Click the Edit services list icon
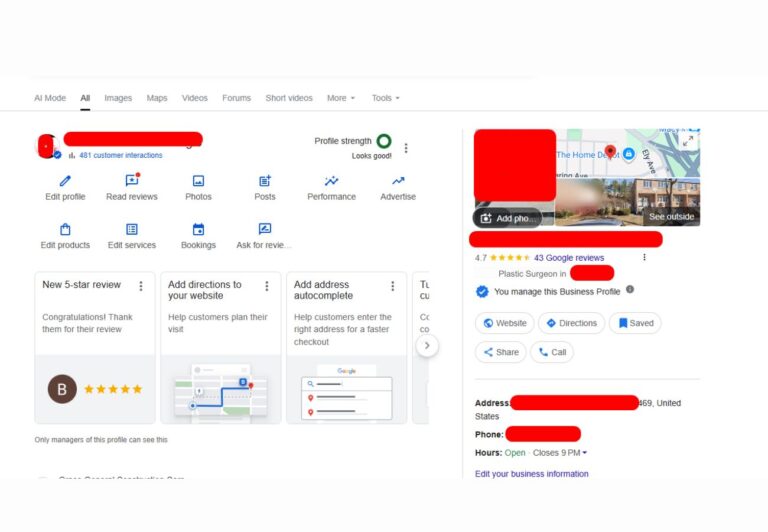 click(132, 229)
